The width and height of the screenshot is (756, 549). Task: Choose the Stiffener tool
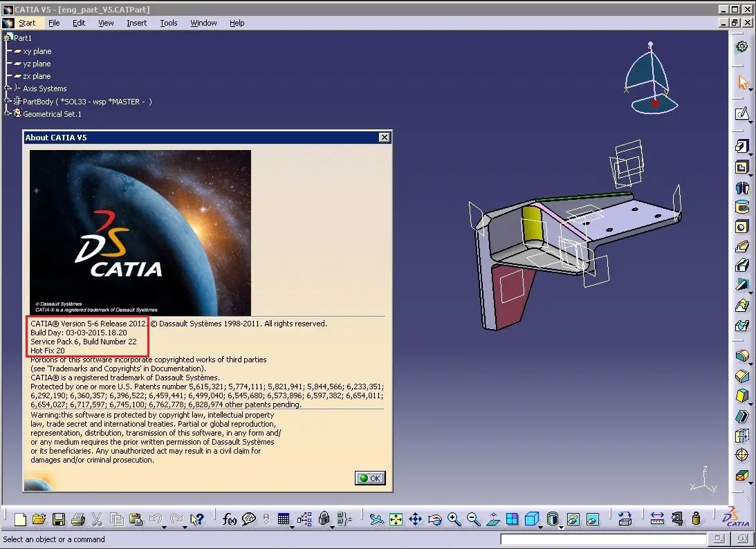pos(742,284)
